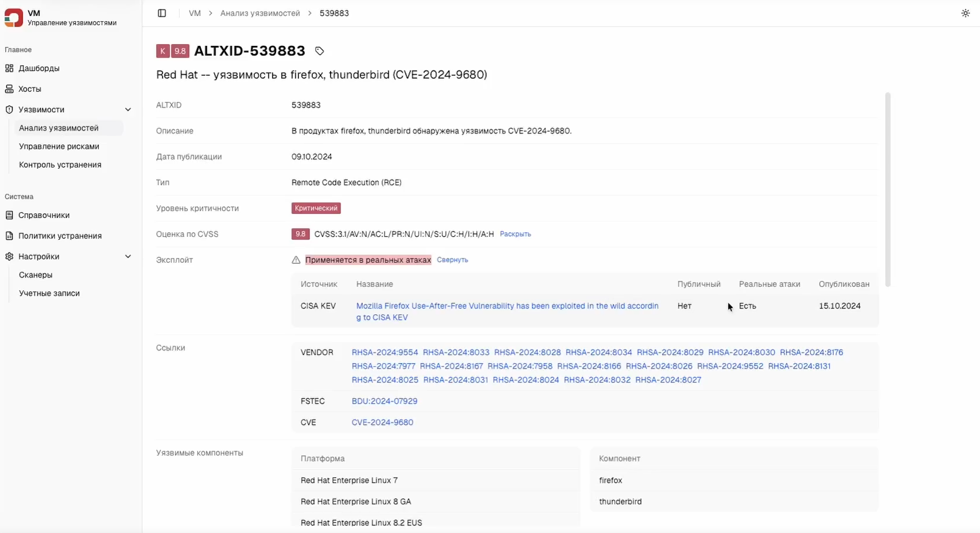980x533 pixels.
Task: Open Справочники in the sidebar
Action: coord(43,215)
